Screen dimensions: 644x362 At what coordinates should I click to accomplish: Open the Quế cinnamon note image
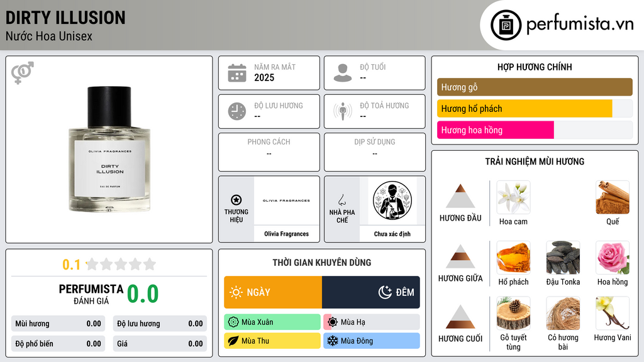coord(613,197)
